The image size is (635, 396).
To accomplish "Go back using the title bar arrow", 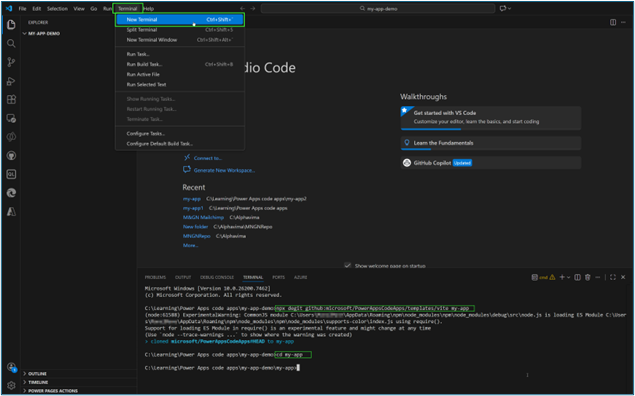I will click(x=242, y=9).
